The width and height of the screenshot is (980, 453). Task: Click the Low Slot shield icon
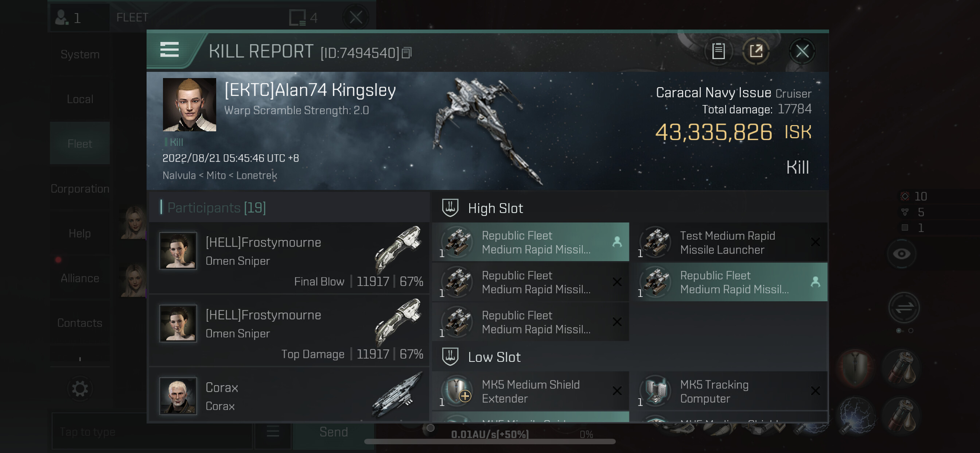pos(450,357)
